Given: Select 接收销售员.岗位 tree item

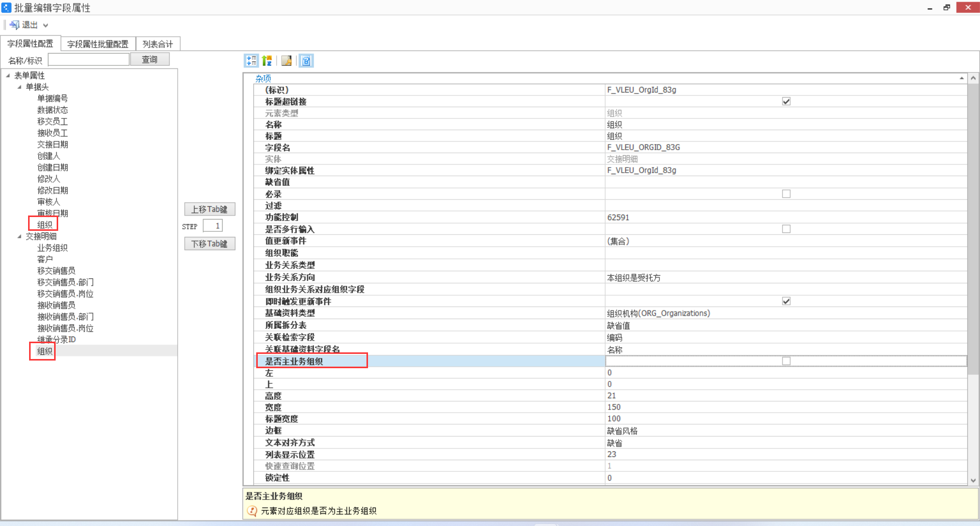Looking at the screenshot, I should [x=65, y=328].
